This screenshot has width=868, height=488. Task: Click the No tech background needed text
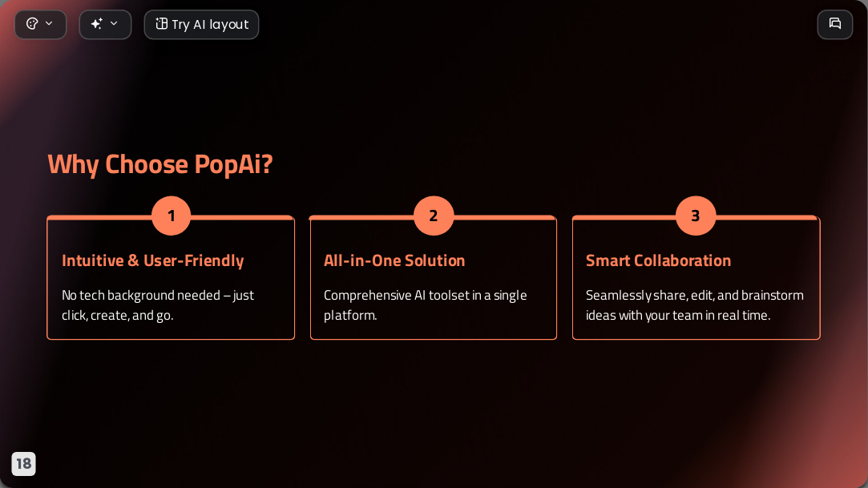[158, 304]
